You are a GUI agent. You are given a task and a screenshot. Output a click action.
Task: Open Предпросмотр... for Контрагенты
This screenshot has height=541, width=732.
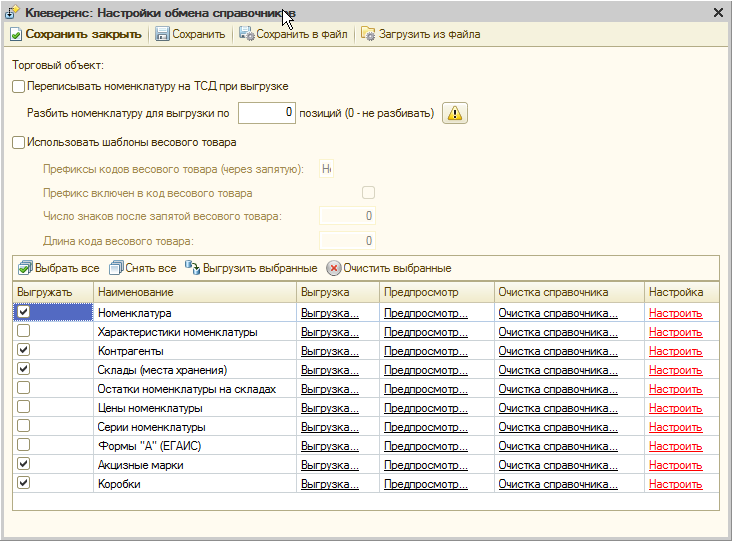coord(426,351)
